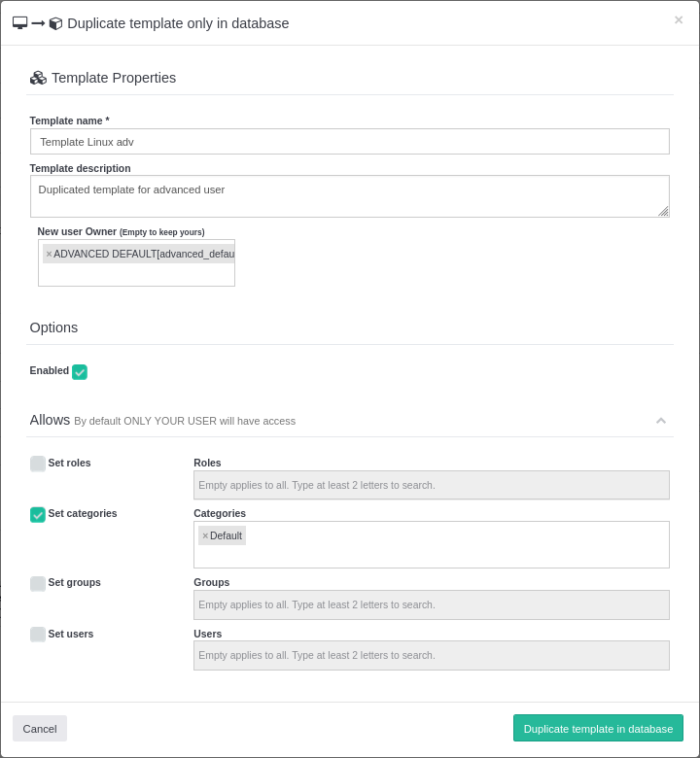Focus the Template name text field
Viewport: 700px width, 758px height.
click(349, 142)
